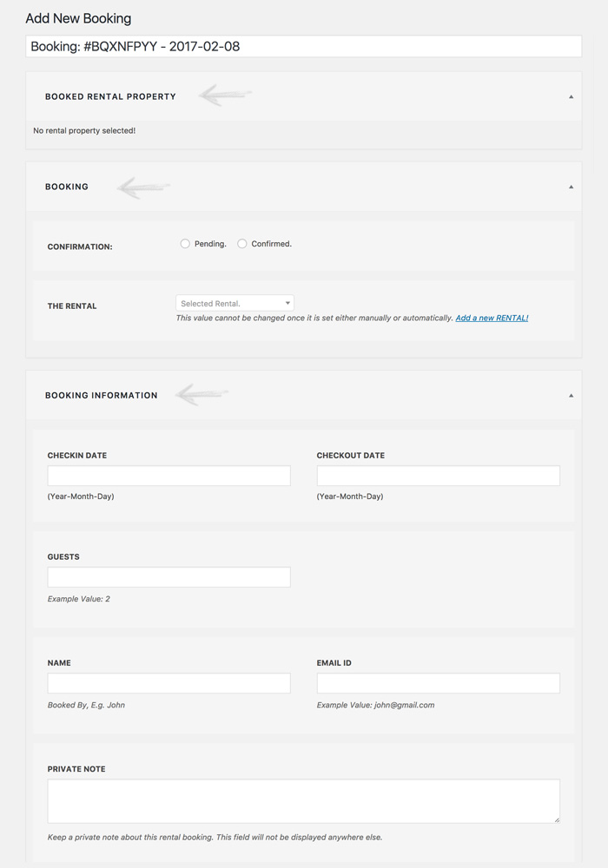Focus the Checkout Date field

tap(438, 476)
